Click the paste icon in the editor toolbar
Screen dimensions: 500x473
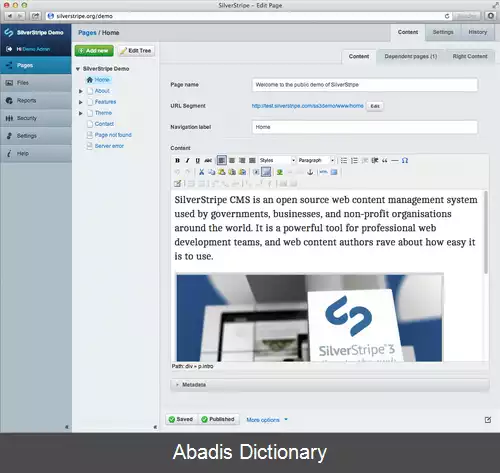pos(222,172)
